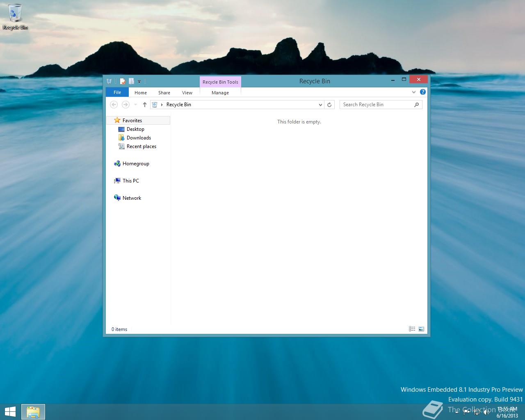Click the New folder quick access icon
Image resolution: width=525 pixels, height=420 pixels.
click(x=131, y=81)
